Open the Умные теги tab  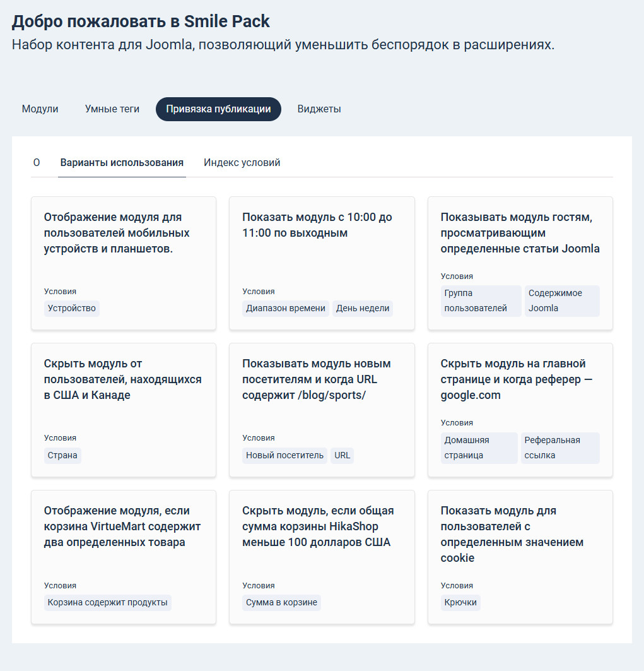112,109
